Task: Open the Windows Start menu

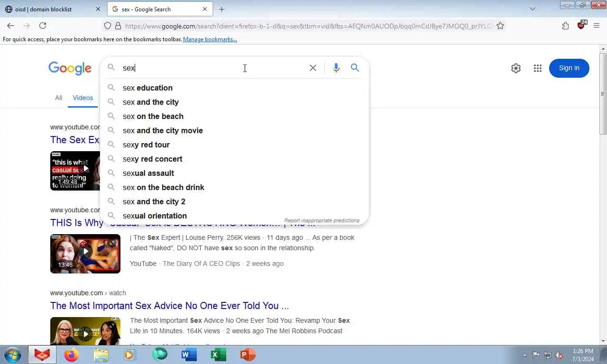Action: 12,355
